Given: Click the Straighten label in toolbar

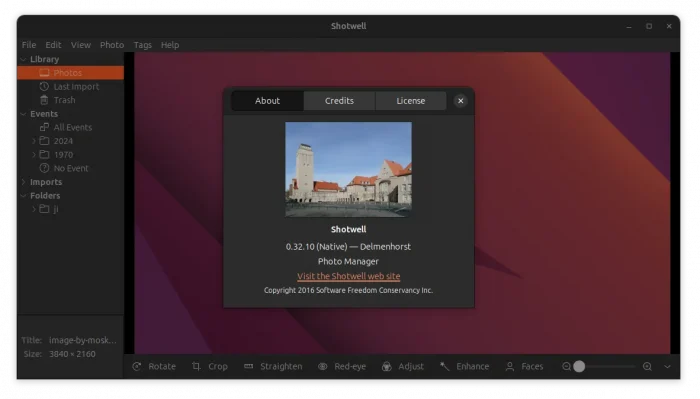Looking at the screenshot, I should [281, 366].
